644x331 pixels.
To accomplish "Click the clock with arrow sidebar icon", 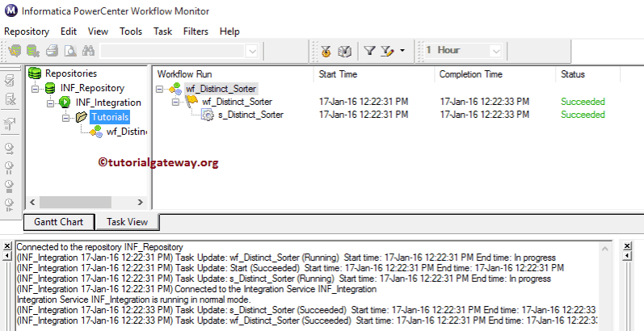I will click(10, 149).
